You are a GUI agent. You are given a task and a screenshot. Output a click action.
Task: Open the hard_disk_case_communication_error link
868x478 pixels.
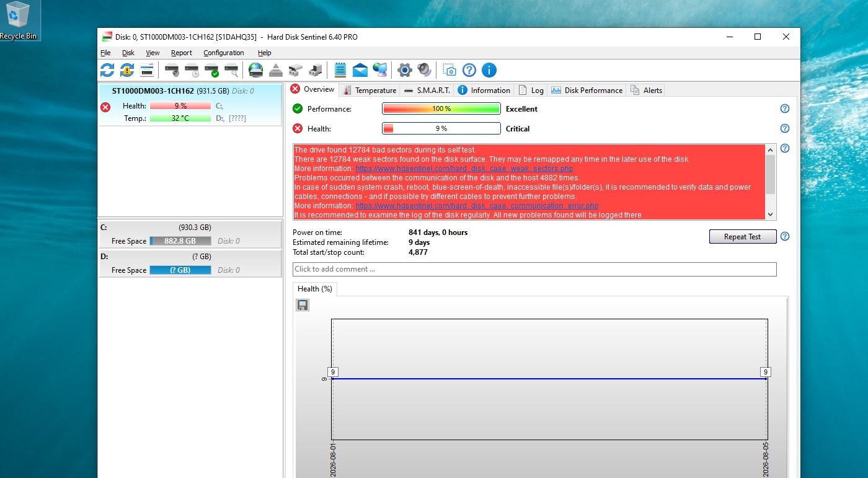coord(477,206)
